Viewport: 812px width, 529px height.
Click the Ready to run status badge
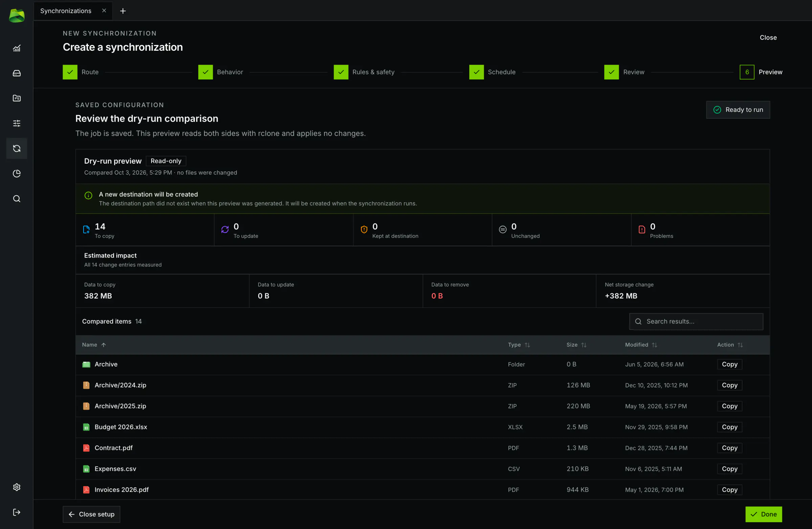point(738,110)
